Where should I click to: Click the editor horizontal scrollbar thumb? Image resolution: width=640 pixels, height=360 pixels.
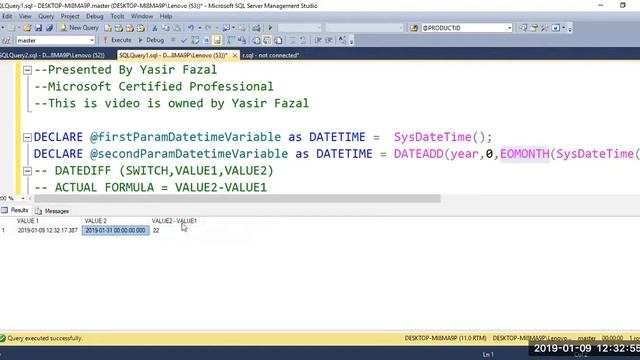click(x=237, y=198)
